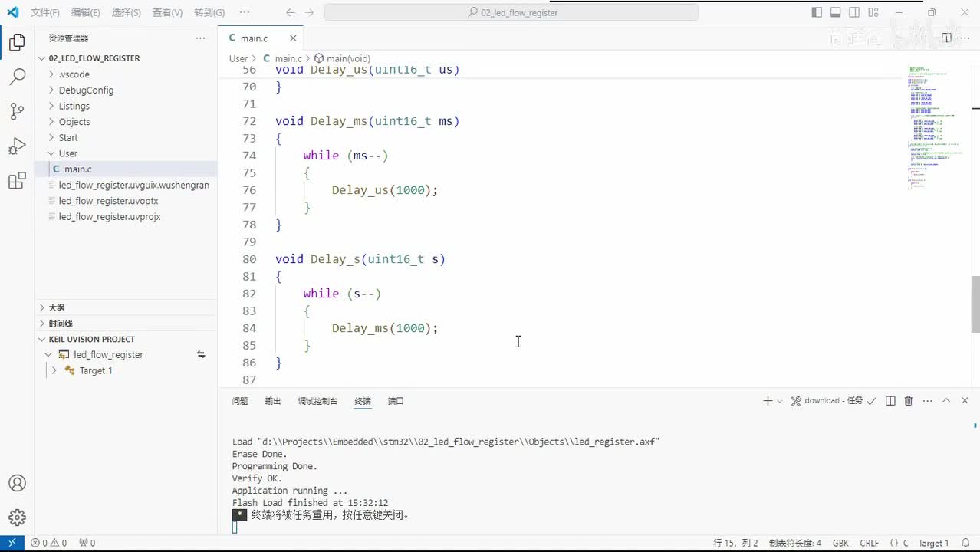Create a new terminal with plus icon

point(768,401)
